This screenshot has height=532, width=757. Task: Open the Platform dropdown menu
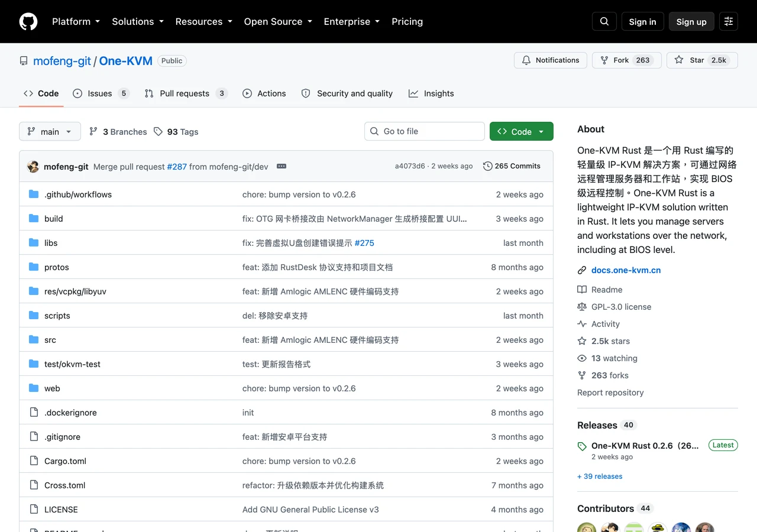coord(76,21)
